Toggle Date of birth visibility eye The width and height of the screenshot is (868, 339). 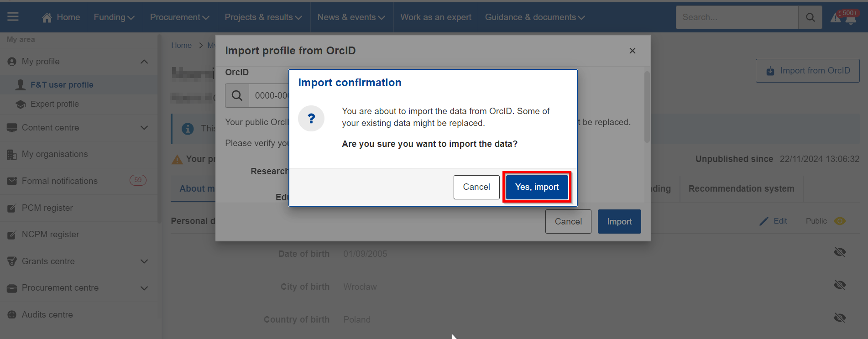coord(840,252)
